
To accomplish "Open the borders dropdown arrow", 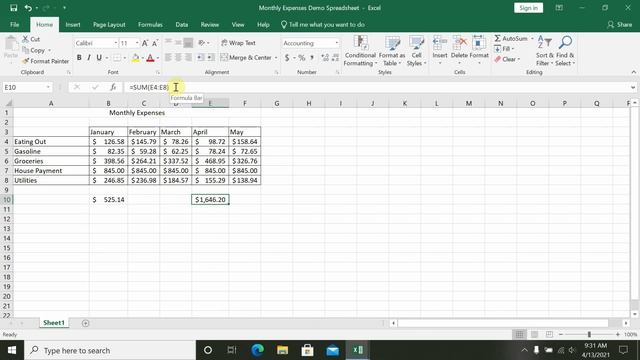I will (x=124, y=58).
